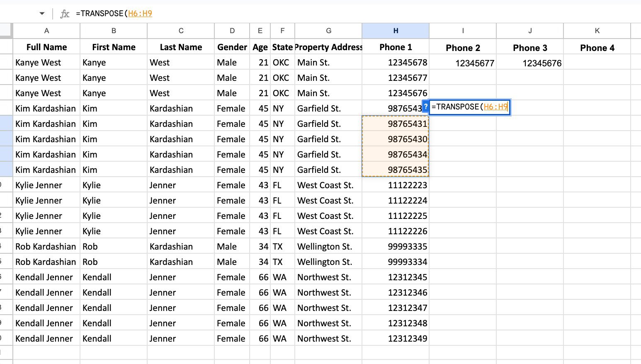Viewport: 641px width, 364px height.
Task: Open the name box dropdown arrow
Action: pyautogui.click(x=42, y=13)
